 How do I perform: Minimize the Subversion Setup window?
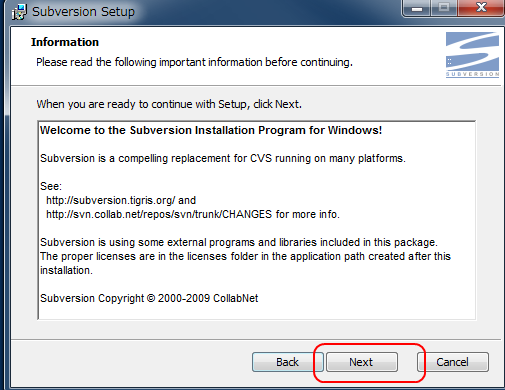click(x=417, y=8)
